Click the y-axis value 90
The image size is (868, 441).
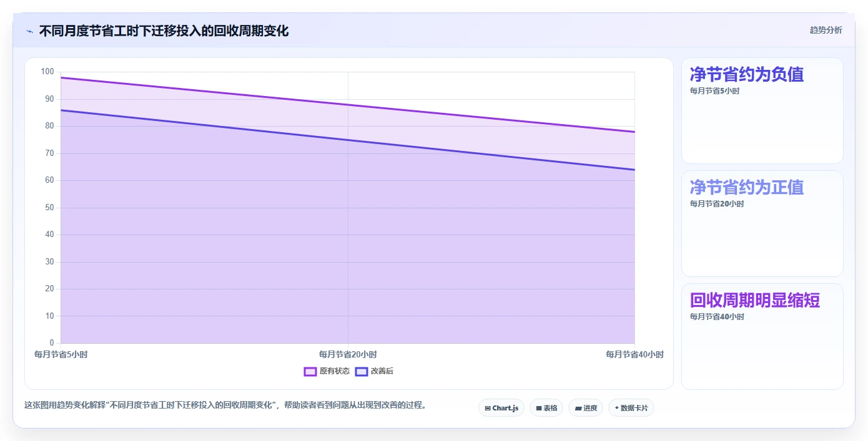point(50,99)
